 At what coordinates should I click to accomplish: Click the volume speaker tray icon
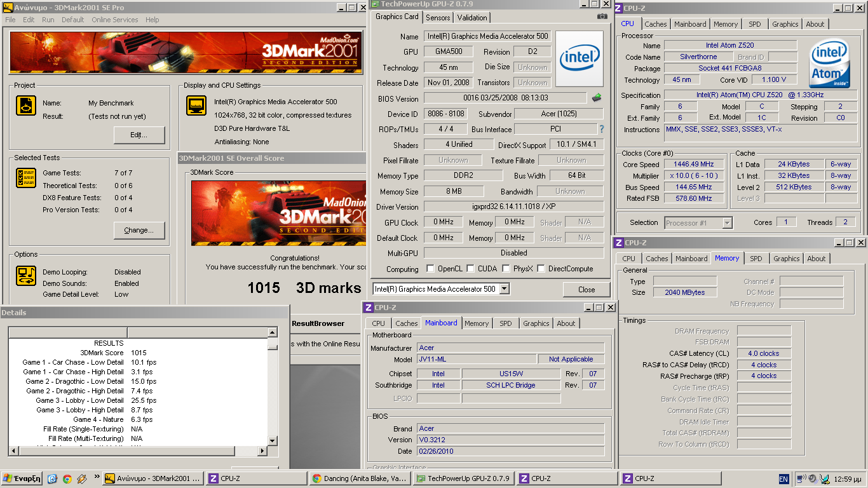click(x=813, y=478)
